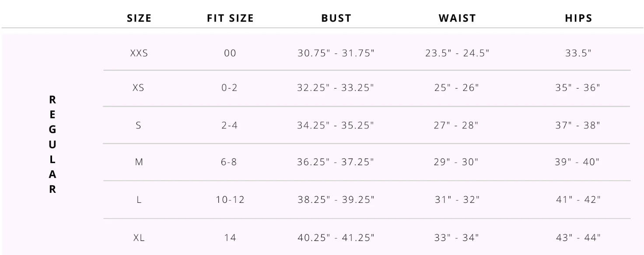
Task: Select the XXS size cell
Action: coord(139,53)
